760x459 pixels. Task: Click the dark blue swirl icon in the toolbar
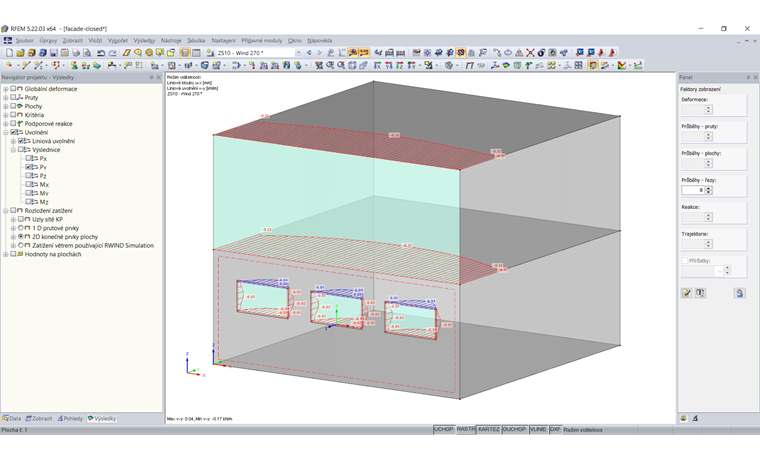click(541, 53)
